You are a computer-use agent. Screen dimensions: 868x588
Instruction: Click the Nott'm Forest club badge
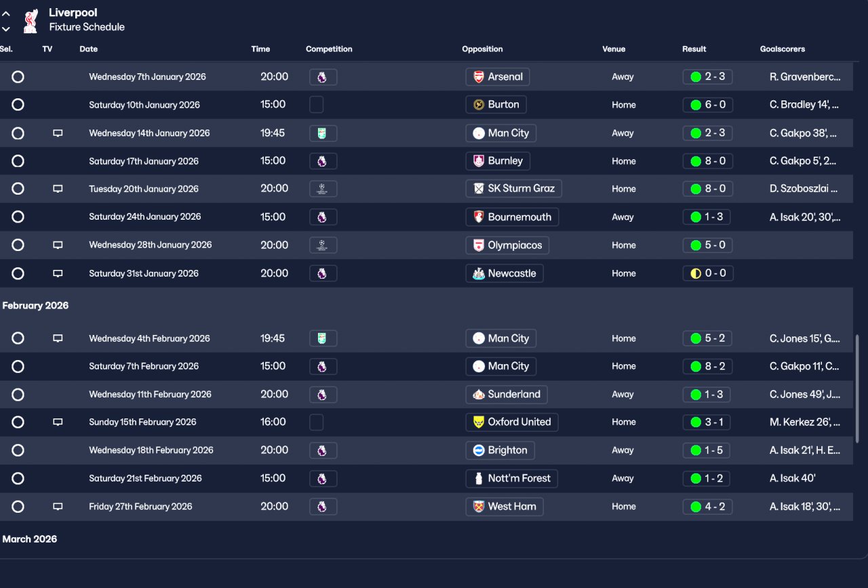tap(479, 478)
